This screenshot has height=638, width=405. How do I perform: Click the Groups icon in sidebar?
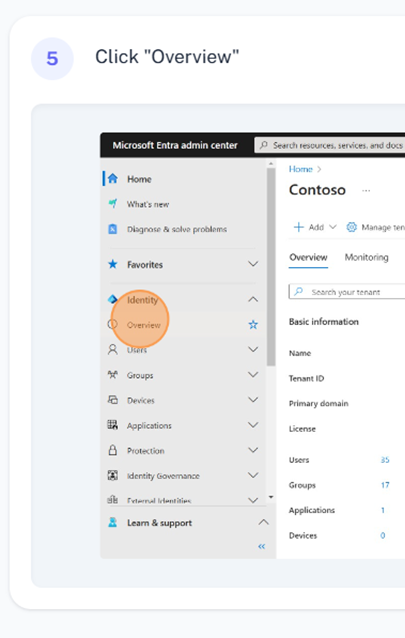pos(113,375)
